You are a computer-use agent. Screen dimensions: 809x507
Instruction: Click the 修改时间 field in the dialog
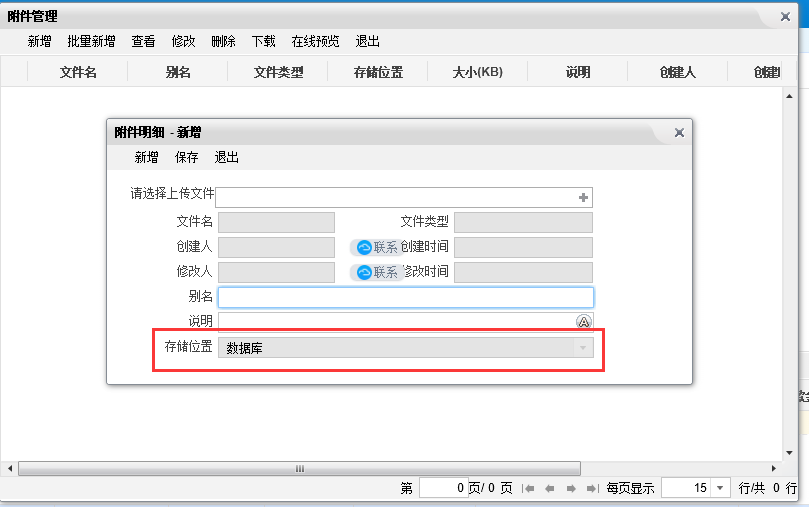(523, 272)
